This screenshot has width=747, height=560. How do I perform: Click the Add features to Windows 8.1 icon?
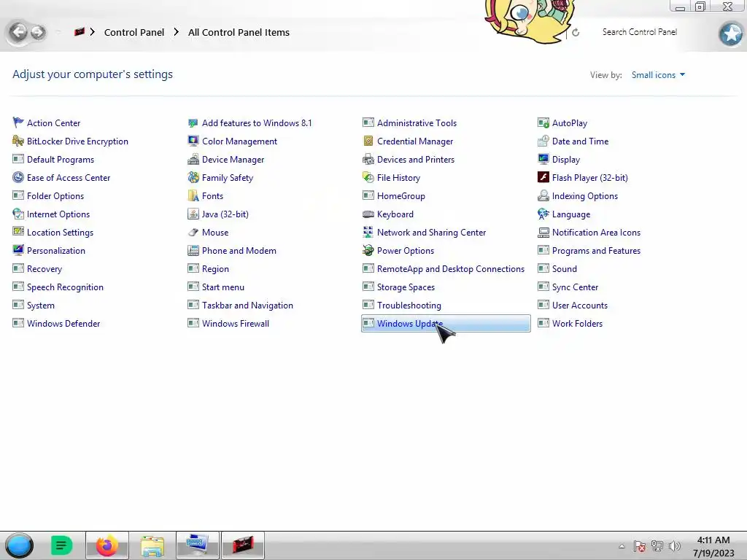click(193, 122)
